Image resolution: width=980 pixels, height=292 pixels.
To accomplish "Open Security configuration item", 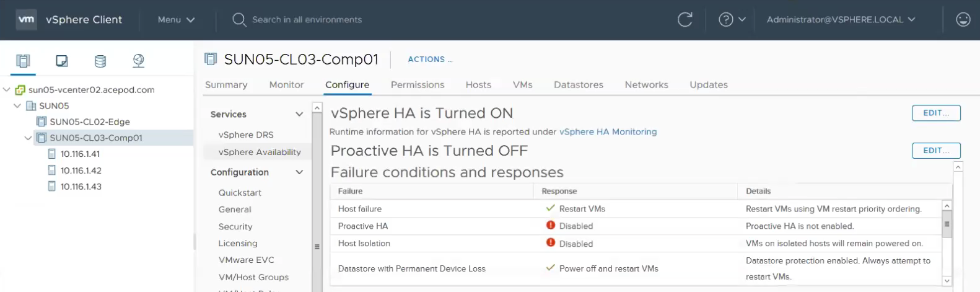I will click(x=235, y=227).
